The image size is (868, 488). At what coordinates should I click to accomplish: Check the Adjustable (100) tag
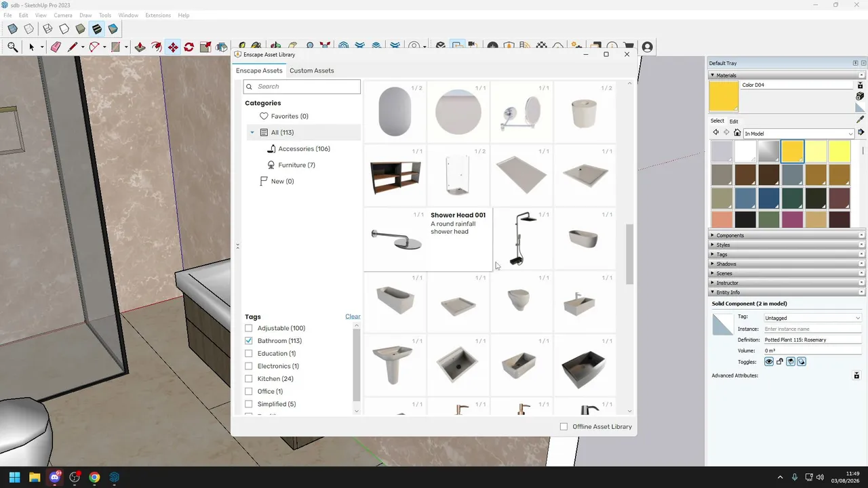tap(249, 328)
